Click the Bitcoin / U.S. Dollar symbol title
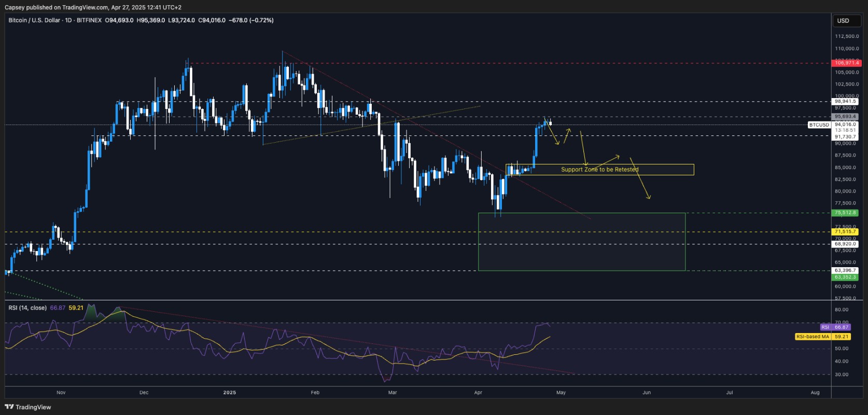868x415 pixels. point(34,20)
